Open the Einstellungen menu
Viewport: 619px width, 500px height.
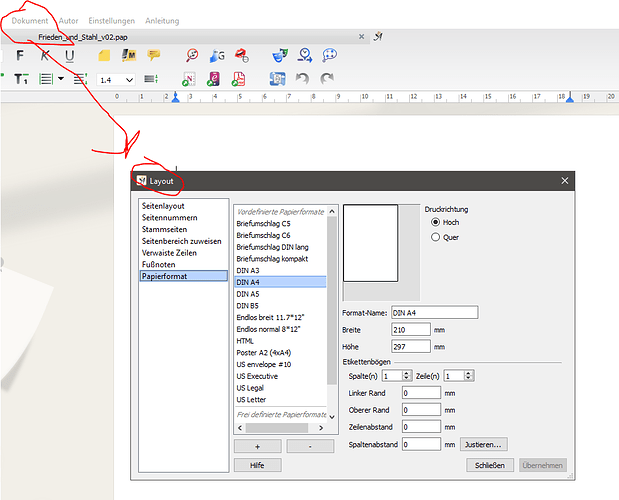(x=111, y=21)
